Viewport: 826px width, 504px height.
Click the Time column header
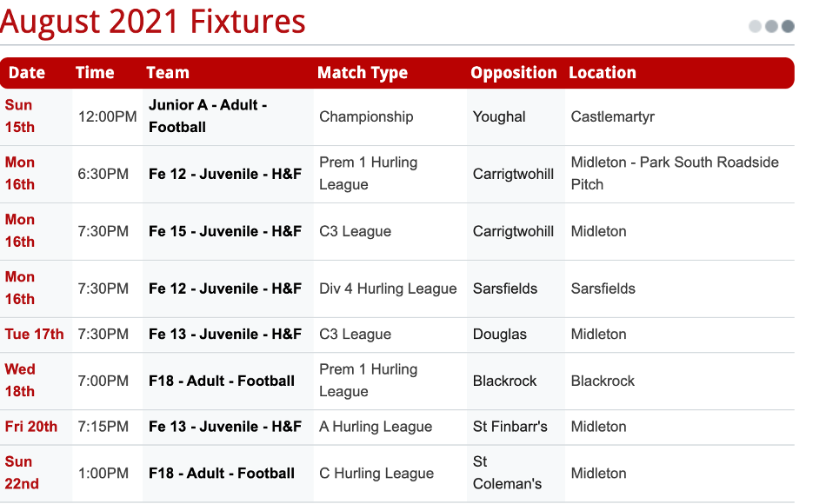pos(95,73)
